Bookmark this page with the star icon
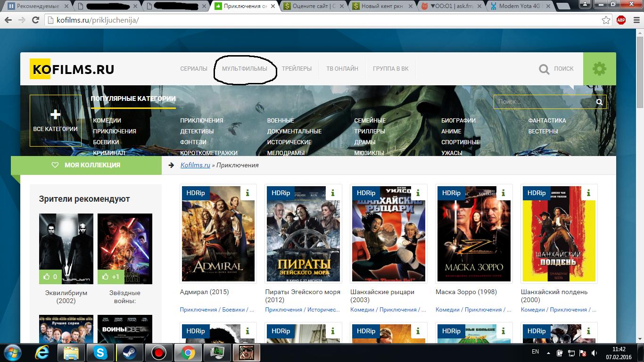The height and width of the screenshot is (362, 644). point(606,20)
